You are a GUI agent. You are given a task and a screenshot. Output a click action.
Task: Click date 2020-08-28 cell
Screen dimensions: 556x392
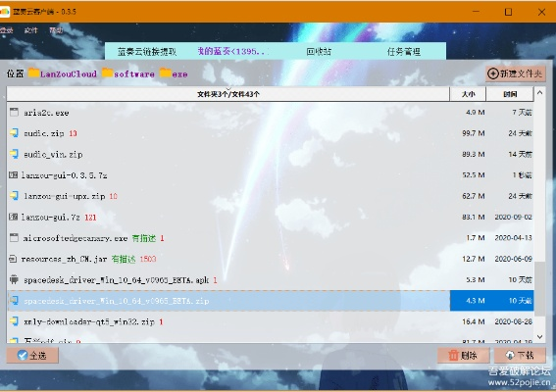click(514, 321)
